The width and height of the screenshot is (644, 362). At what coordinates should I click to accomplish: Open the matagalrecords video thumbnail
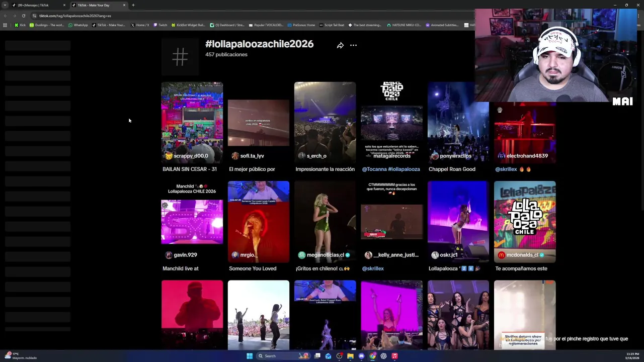click(391, 123)
